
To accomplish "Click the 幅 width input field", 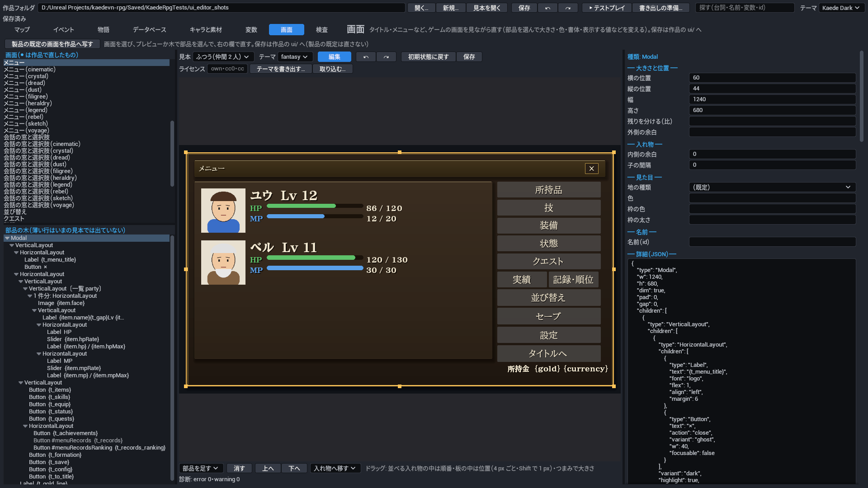I will click(x=772, y=99).
